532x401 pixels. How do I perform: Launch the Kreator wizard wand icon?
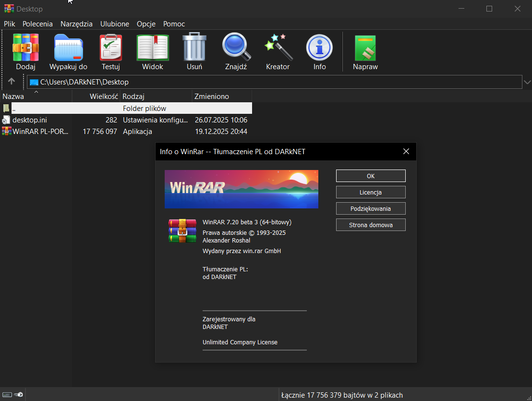click(278, 47)
